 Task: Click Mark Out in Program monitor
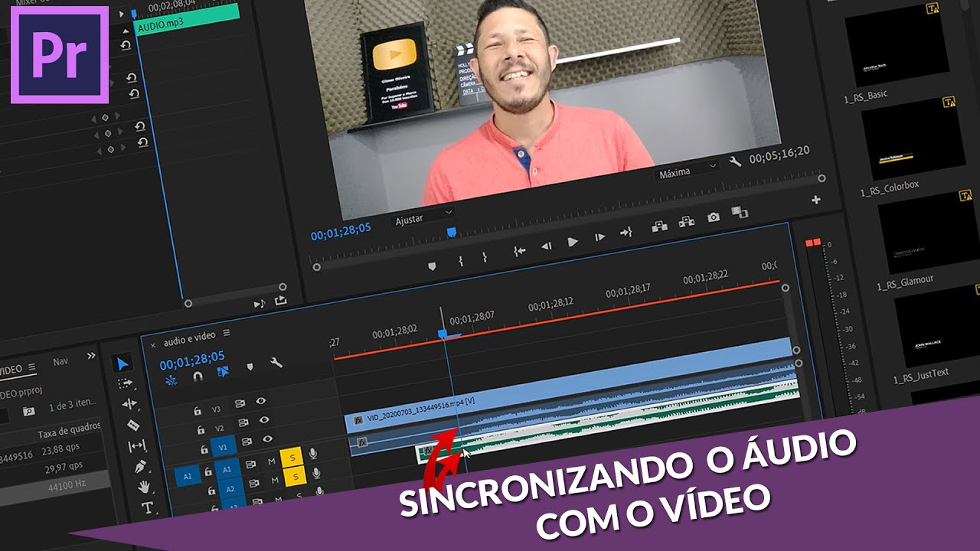[x=485, y=256]
